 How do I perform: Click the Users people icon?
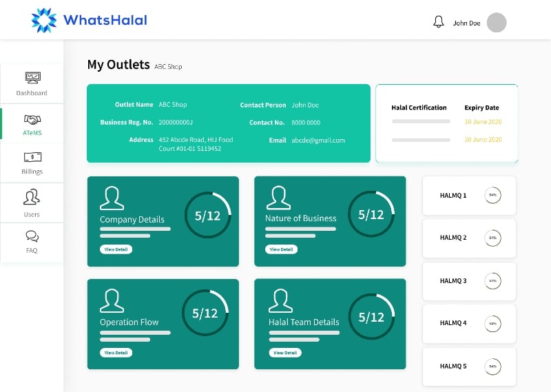tap(32, 197)
